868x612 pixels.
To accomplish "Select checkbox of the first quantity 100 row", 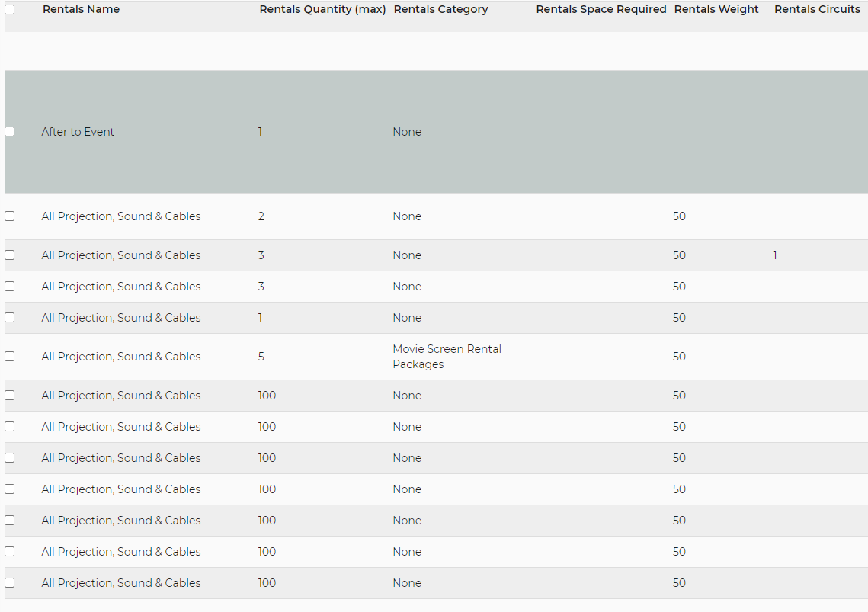I will point(9,396).
